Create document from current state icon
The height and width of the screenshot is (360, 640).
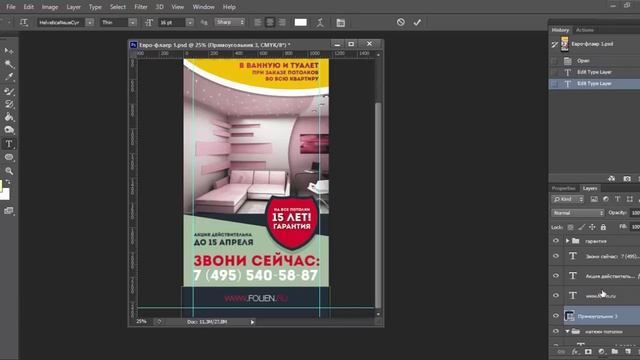(611, 179)
